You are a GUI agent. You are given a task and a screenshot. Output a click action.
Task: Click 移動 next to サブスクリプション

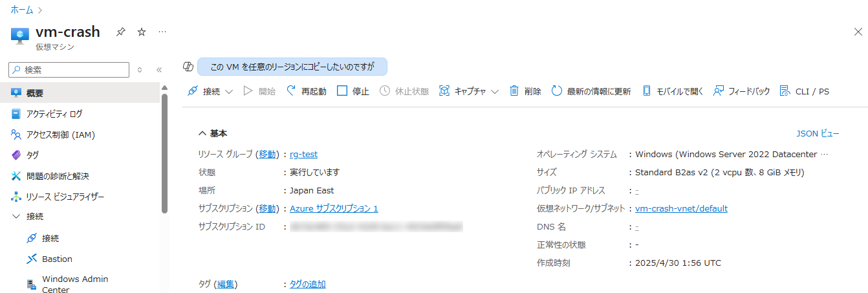[x=267, y=208]
